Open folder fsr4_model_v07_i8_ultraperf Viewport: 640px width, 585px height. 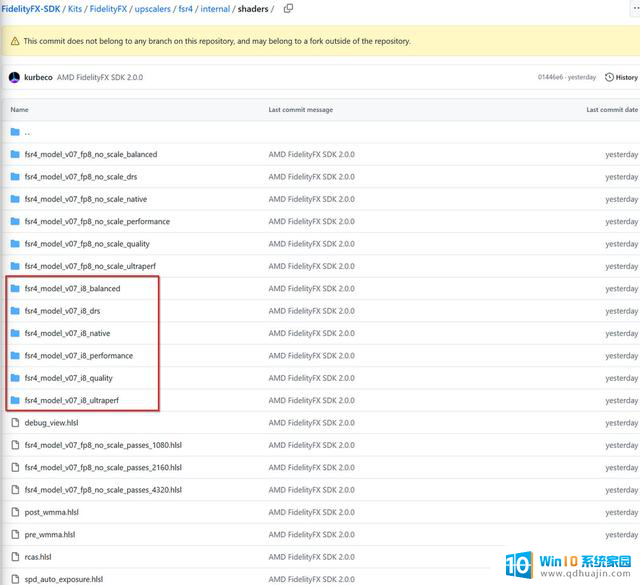(71, 400)
